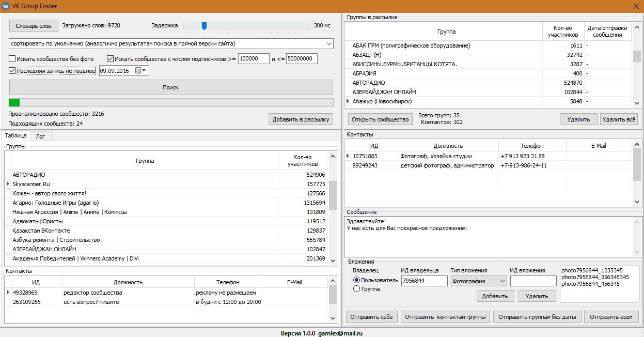Click the green search progress bar
The width and height of the screenshot is (644, 337).
[171, 102]
